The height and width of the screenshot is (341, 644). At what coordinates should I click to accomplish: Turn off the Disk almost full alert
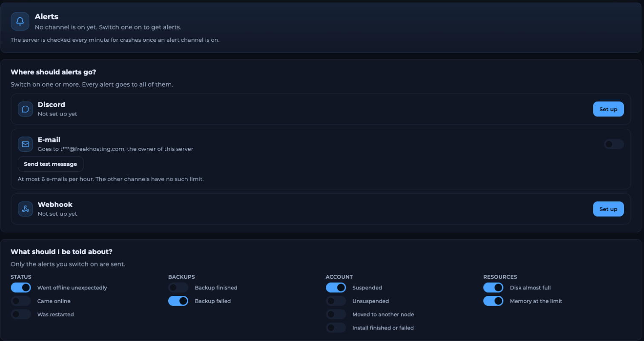493,288
